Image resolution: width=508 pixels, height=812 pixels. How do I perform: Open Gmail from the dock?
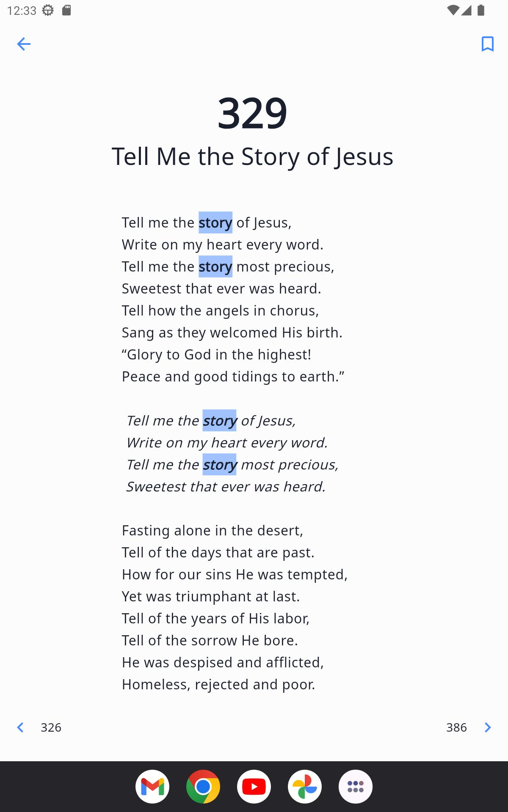tap(152, 787)
